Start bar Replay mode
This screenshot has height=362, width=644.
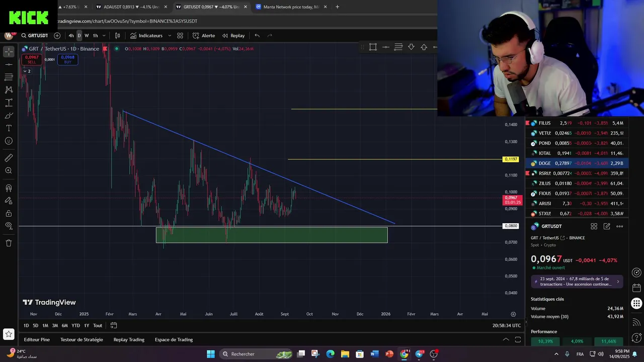pos(233,36)
